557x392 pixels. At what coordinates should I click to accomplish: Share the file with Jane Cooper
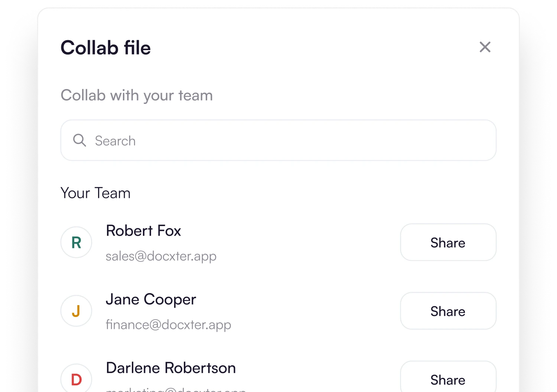(x=448, y=311)
